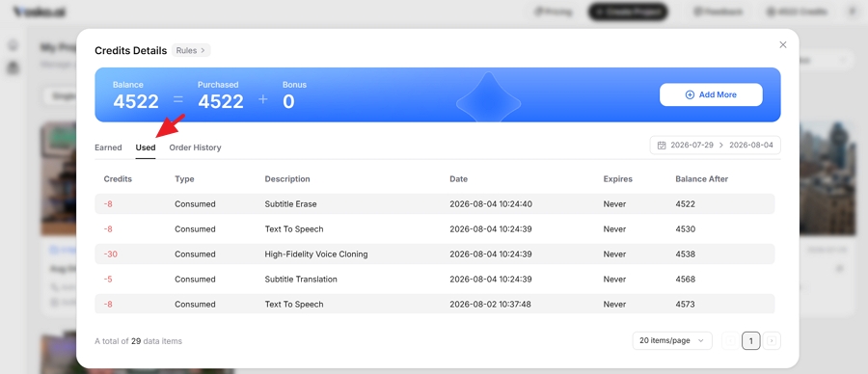Click the -5 credits value
Screen dimensions: 868x374
[108, 280]
